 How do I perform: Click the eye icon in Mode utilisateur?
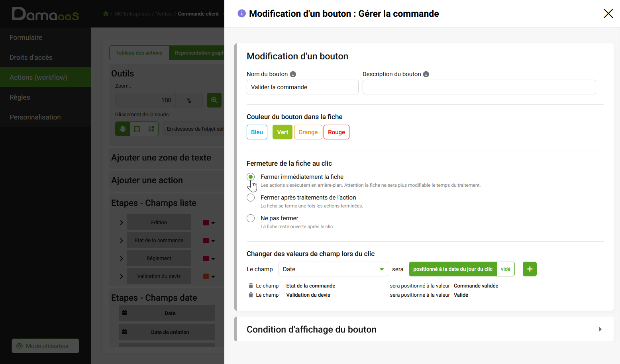[x=19, y=346]
